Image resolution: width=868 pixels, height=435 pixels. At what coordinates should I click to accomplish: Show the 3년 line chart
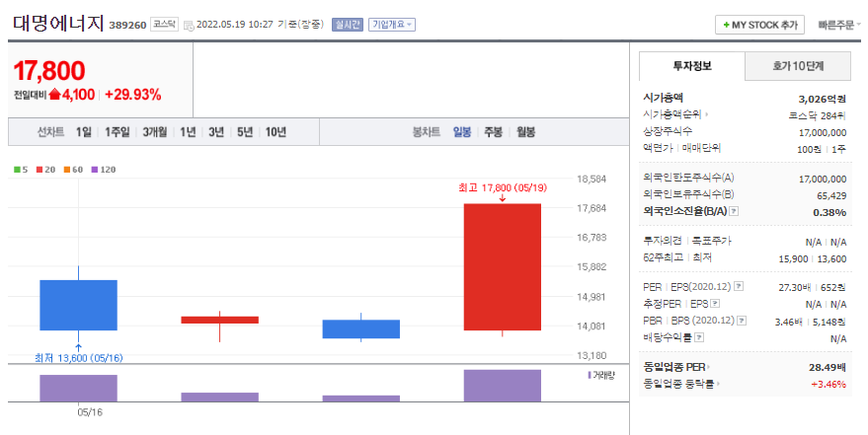(216, 132)
